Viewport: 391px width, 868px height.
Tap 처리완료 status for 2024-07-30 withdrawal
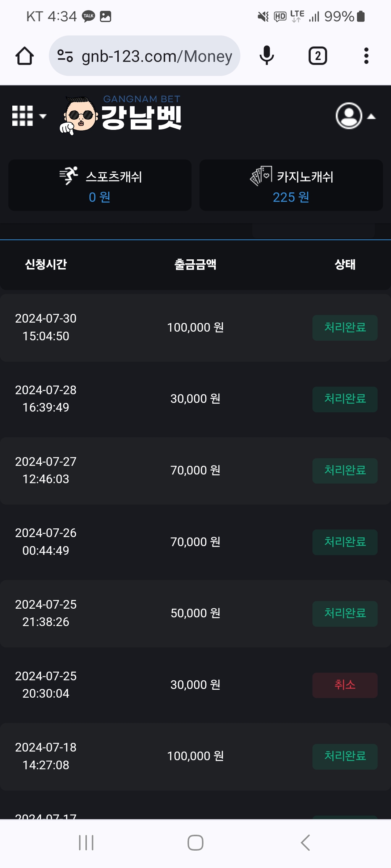pos(345,328)
